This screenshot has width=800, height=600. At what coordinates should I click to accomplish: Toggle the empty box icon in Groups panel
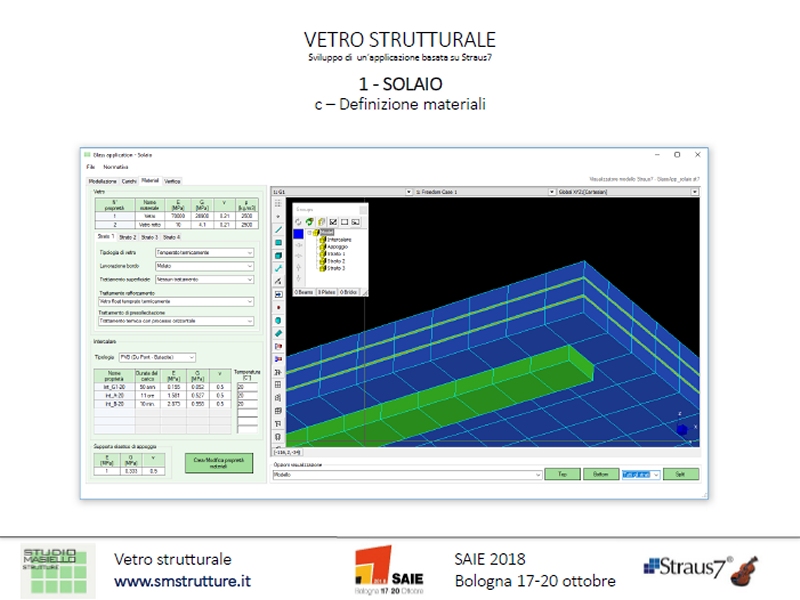(344, 221)
